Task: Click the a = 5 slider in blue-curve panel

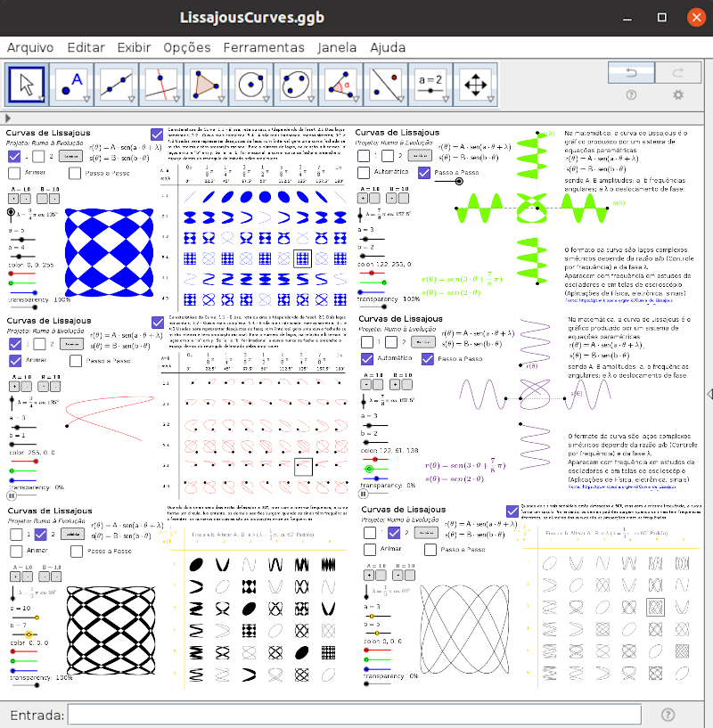Action: click(21, 240)
